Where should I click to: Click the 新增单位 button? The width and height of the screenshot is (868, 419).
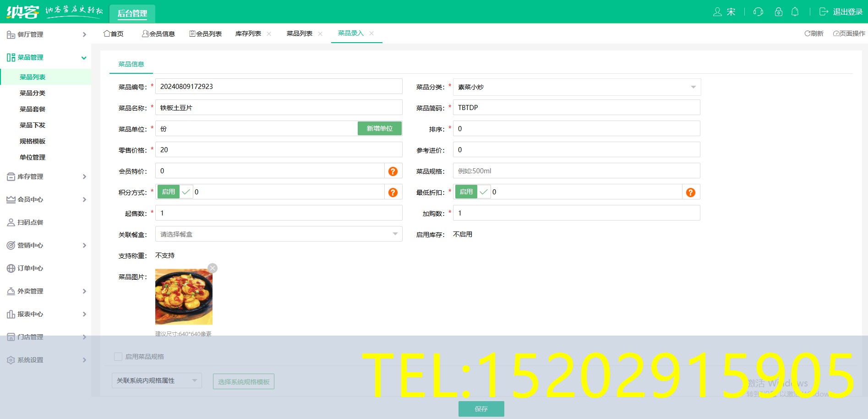(x=379, y=128)
